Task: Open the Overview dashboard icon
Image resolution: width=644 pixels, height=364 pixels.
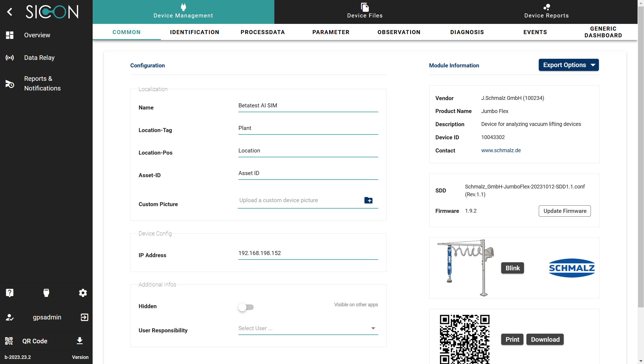Action: pos(10,35)
